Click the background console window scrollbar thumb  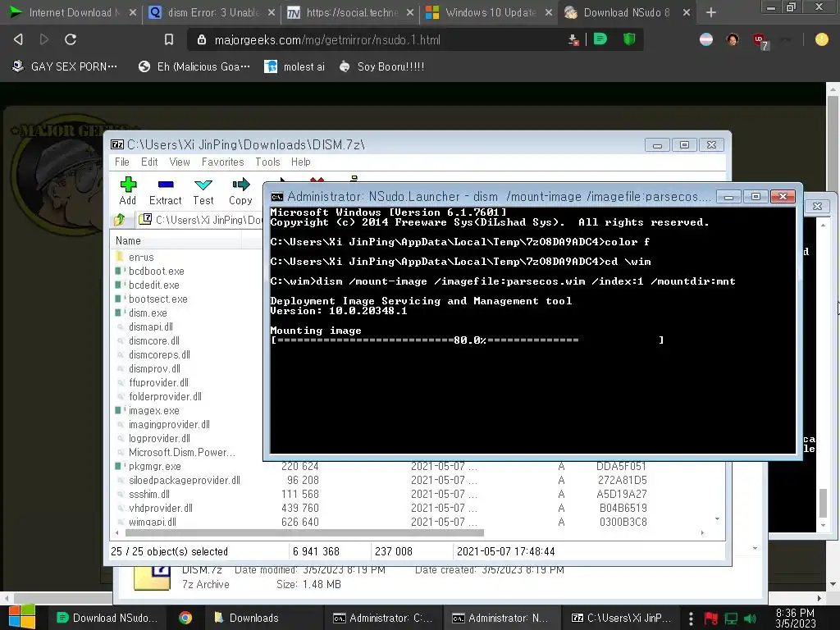click(x=824, y=503)
